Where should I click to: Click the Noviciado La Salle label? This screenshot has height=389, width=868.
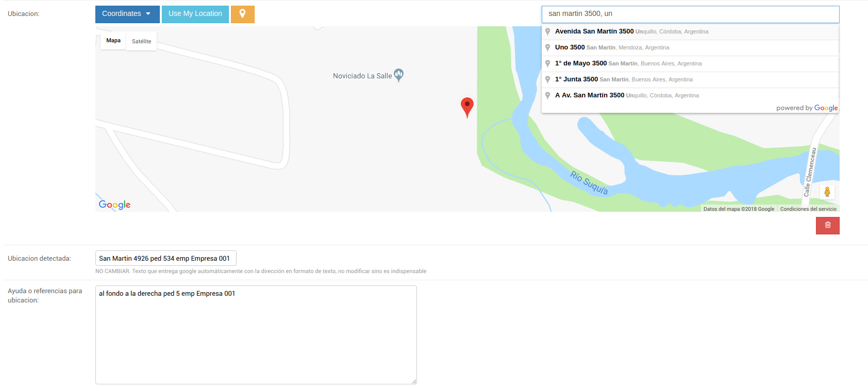coord(362,76)
